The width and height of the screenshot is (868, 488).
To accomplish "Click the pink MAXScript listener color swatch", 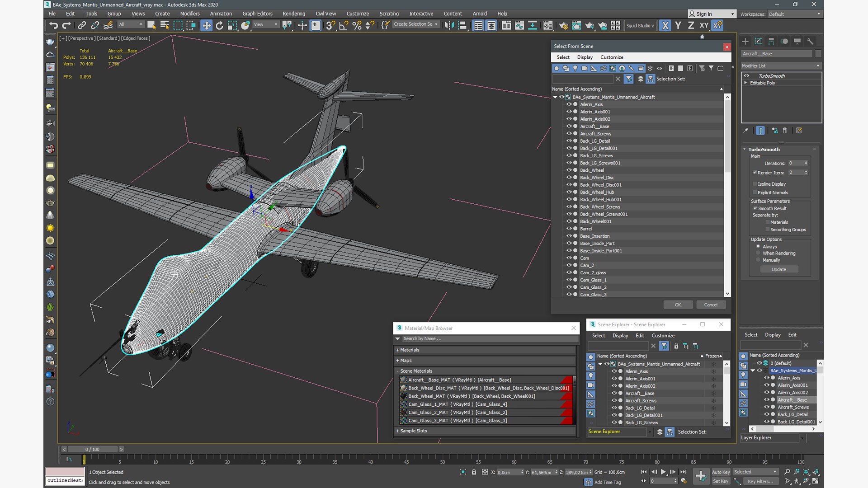I will (65, 472).
